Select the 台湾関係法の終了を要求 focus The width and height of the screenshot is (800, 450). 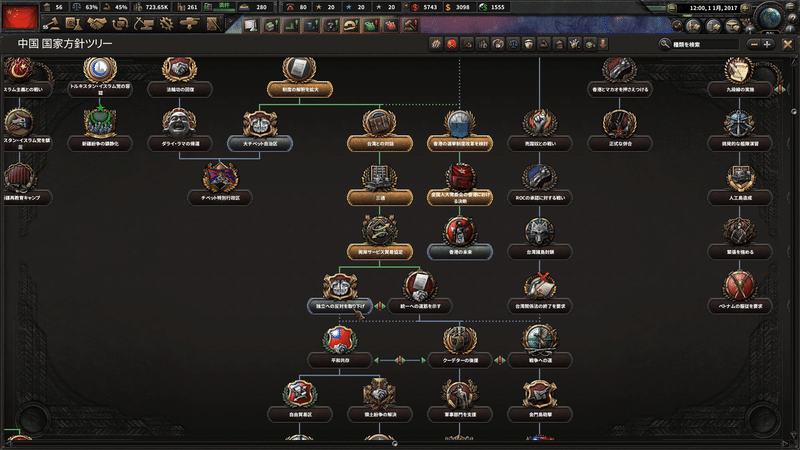click(540, 293)
